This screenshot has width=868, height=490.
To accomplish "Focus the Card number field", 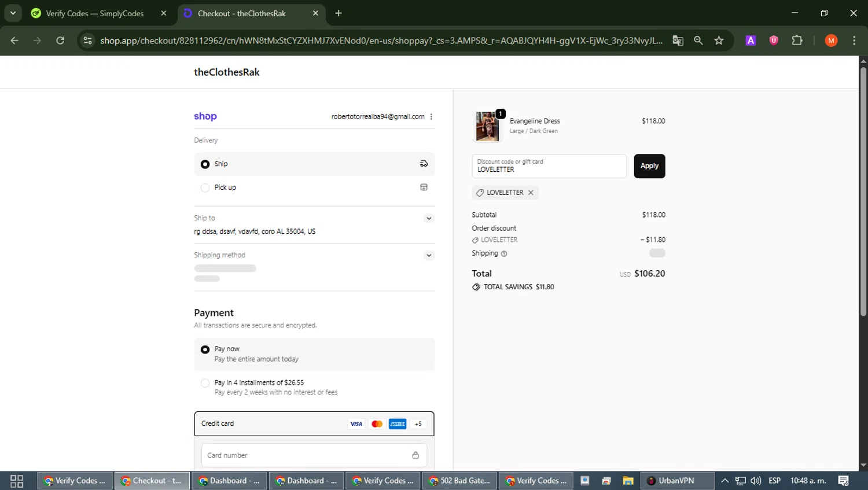I will 314,455.
